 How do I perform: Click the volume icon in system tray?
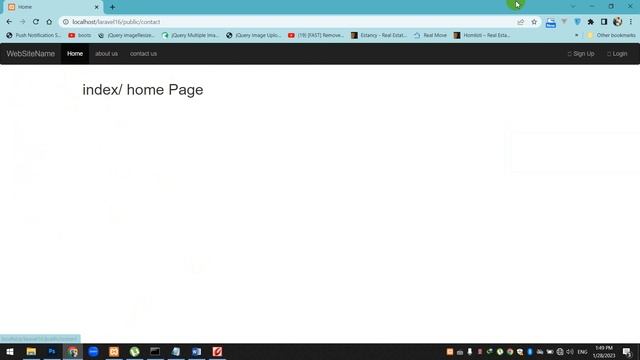pos(570,352)
